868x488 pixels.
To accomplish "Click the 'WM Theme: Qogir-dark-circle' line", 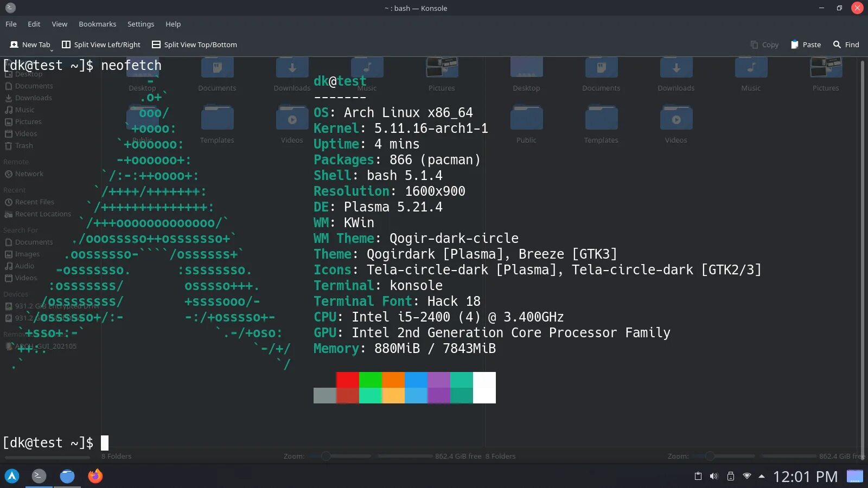I will (x=416, y=239).
